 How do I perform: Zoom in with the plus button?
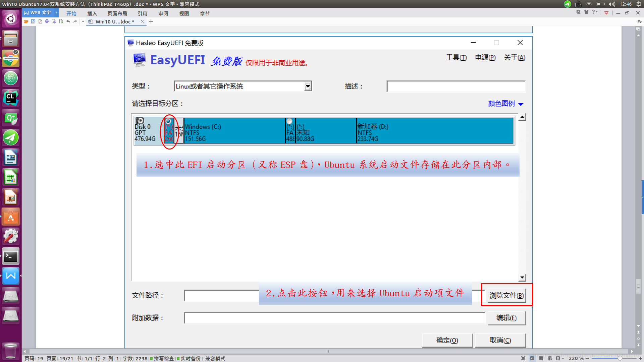pos(640,358)
